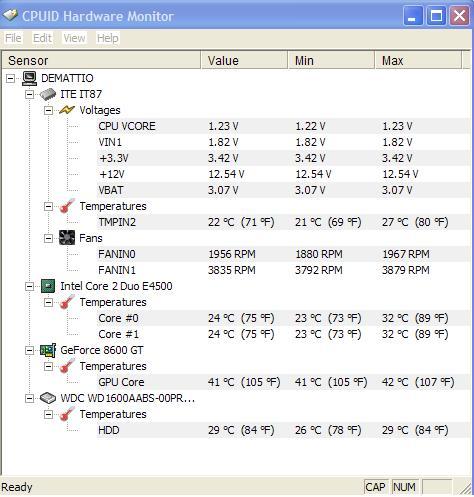Open the File menu
The width and height of the screenshot is (474, 497).
click(x=13, y=38)
